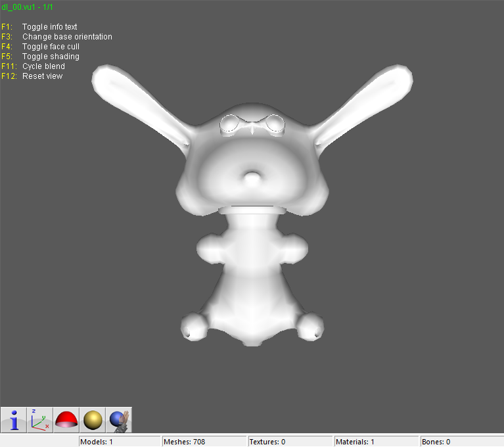Select the Textures: 0 status field
Screen dimensions: 504x447
click(x=289, y=442)
